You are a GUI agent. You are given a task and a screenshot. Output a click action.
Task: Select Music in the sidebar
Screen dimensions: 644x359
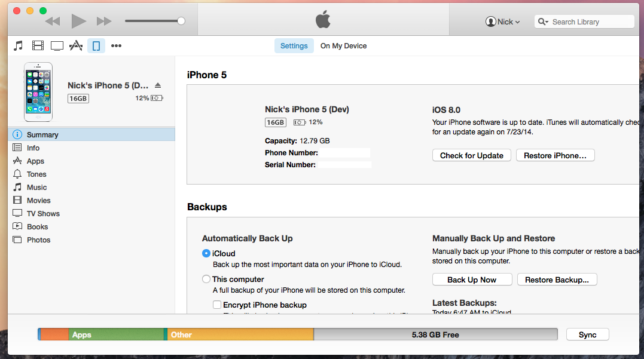point(91,187)
